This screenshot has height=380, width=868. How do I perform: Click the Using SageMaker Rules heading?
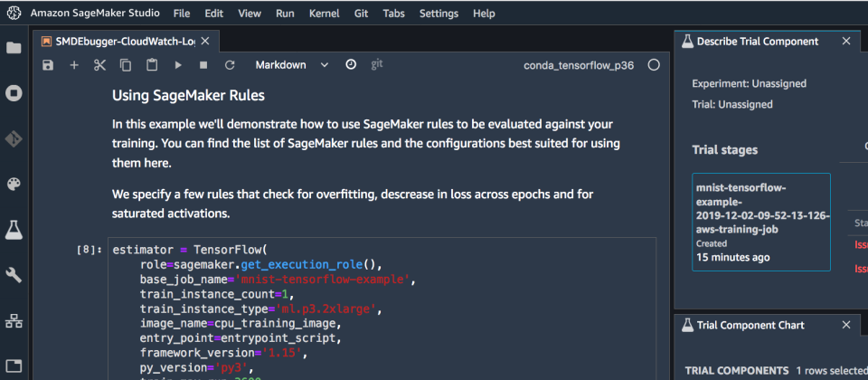point(188,96)
